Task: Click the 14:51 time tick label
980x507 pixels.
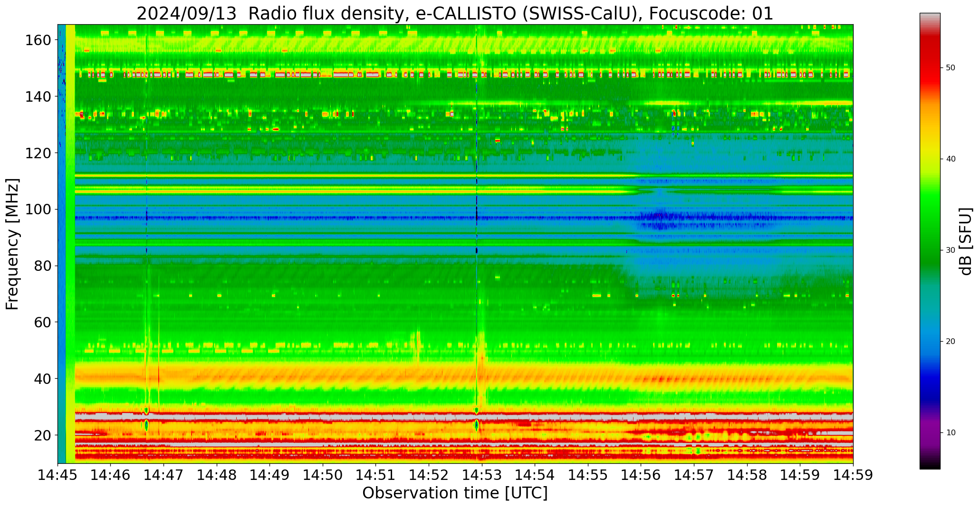Action: pos(376,475)
